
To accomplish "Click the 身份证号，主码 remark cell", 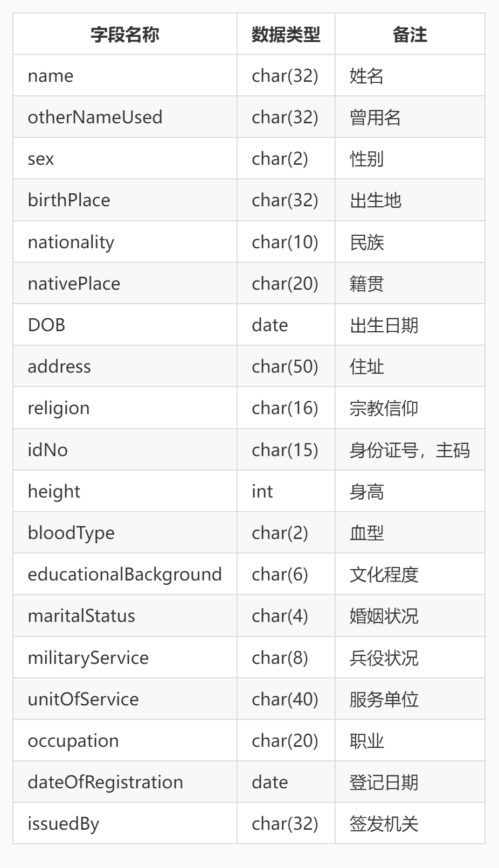I will (410, 450).
